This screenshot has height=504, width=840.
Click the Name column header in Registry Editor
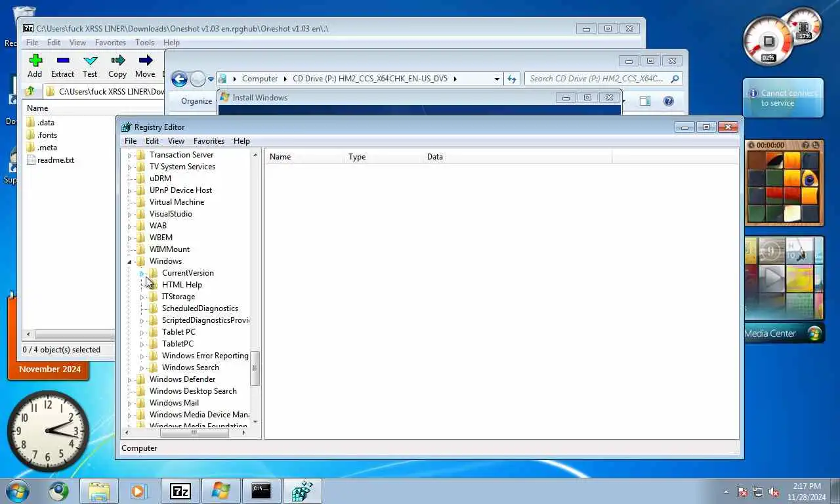pyautogui.click(x=304, y=157)
